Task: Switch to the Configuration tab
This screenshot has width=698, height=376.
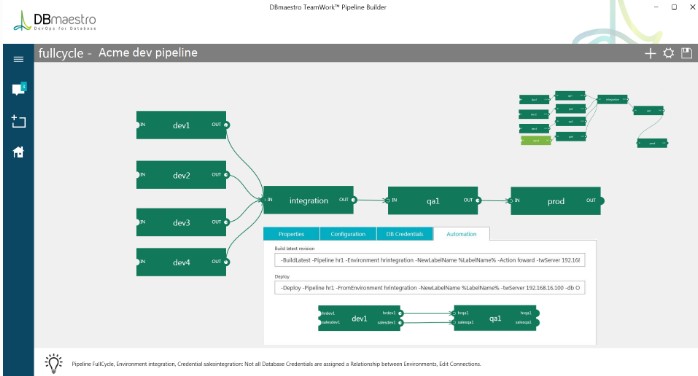Action: tap(348, 234)
